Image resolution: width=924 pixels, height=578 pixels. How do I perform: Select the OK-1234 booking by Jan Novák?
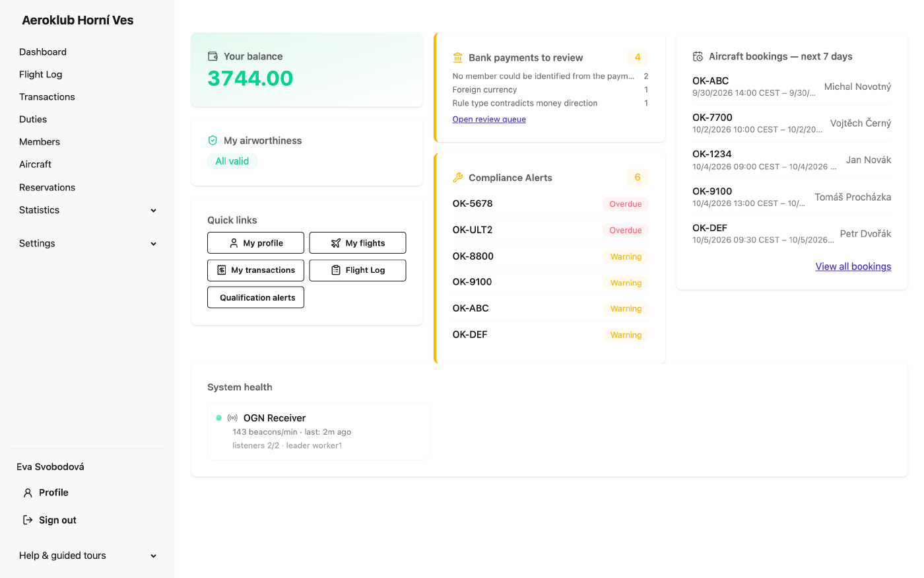pyautogui.click(x=791, y=160)
